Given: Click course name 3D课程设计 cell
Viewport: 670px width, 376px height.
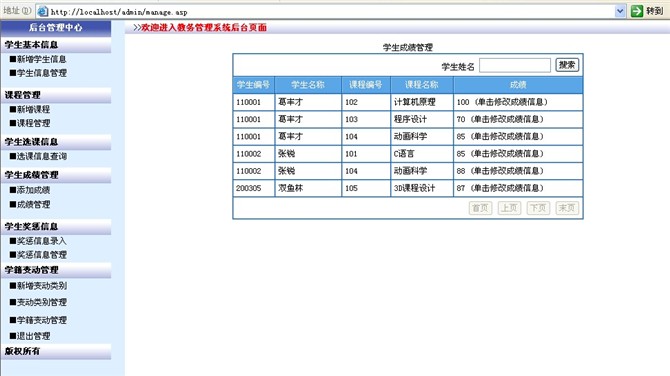Looking at the screenshot, I should (422, 188).
